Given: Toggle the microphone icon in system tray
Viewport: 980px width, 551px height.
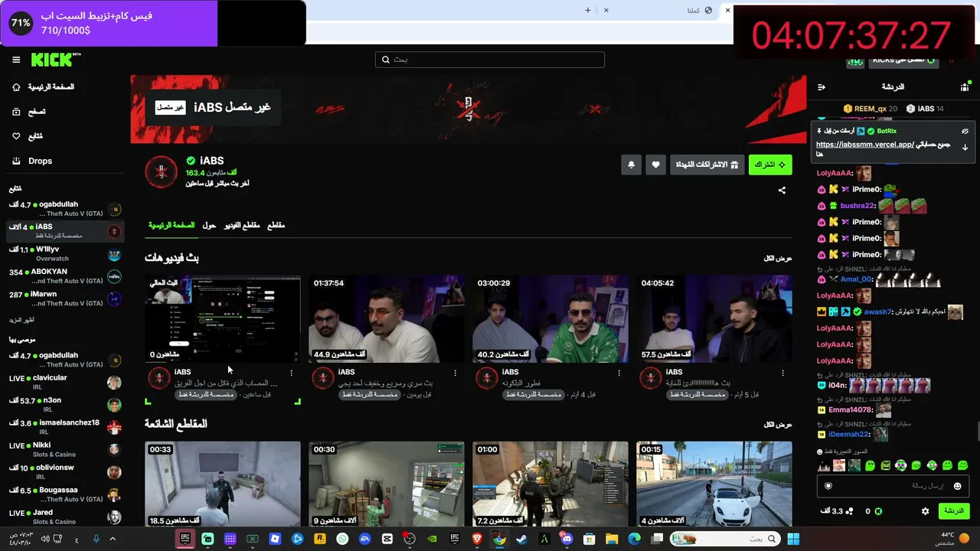Looking at the screenshot, I should [x=96, y=539].
